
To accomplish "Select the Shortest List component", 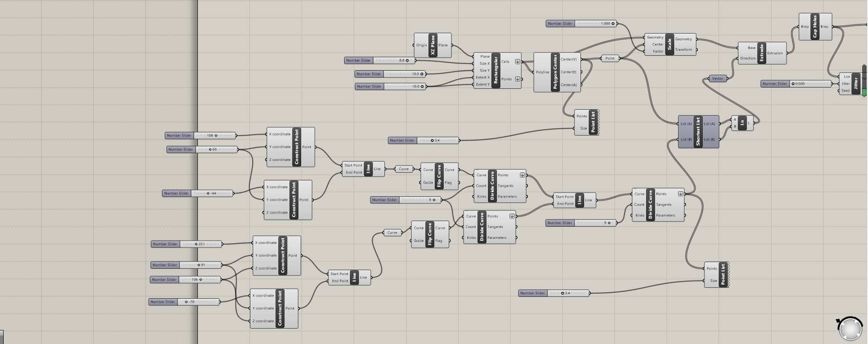I will coord(698,131).
